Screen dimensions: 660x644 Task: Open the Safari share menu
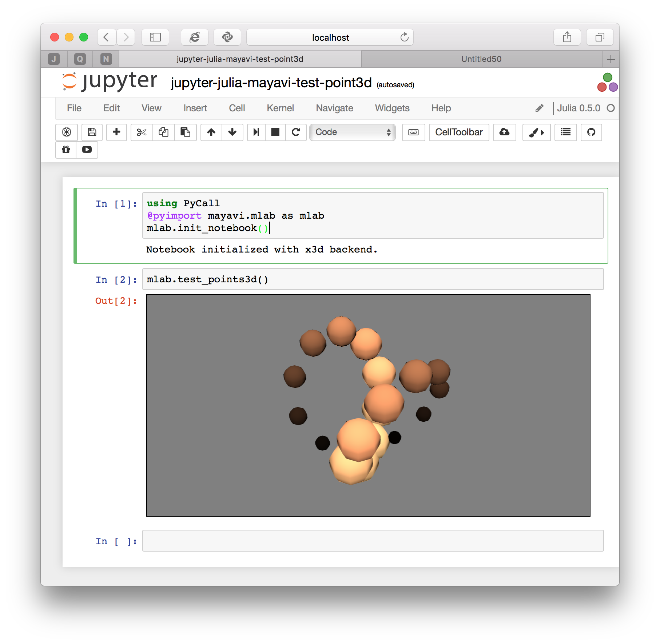(x=567, y=37)
